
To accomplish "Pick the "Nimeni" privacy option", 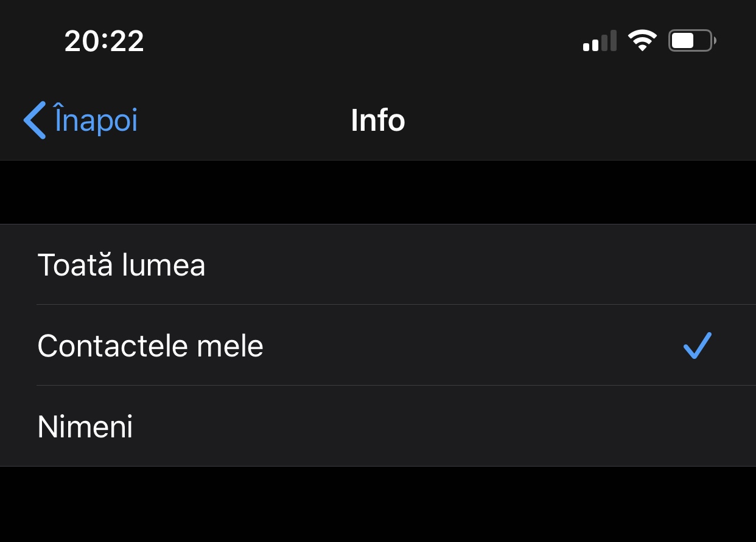I will [85, 427].
